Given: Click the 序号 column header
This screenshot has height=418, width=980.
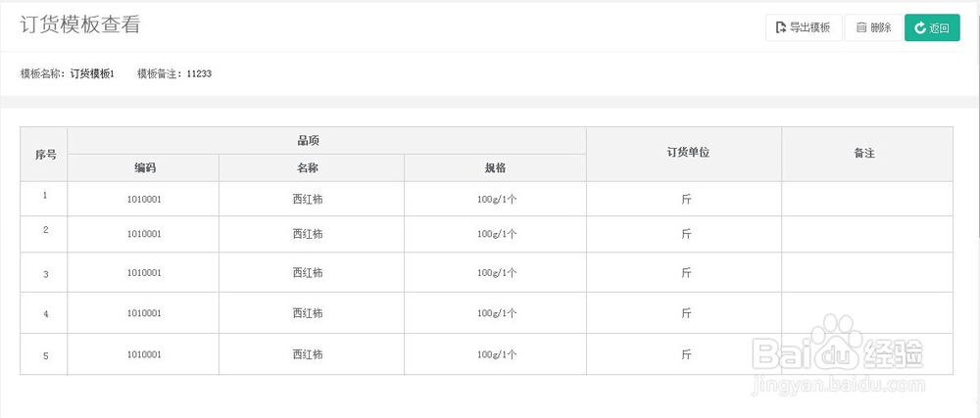Looking at the screenshot, I should point(44,154).
